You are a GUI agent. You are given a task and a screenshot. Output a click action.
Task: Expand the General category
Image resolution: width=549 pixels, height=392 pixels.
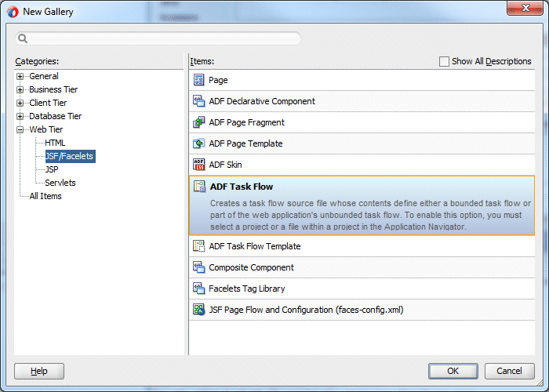click(x=20, y=76)
